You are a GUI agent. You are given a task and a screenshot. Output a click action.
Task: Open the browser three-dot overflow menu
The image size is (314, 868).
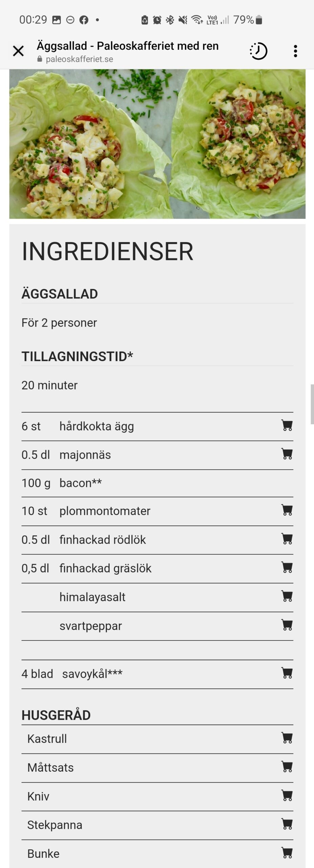(295, 51)
